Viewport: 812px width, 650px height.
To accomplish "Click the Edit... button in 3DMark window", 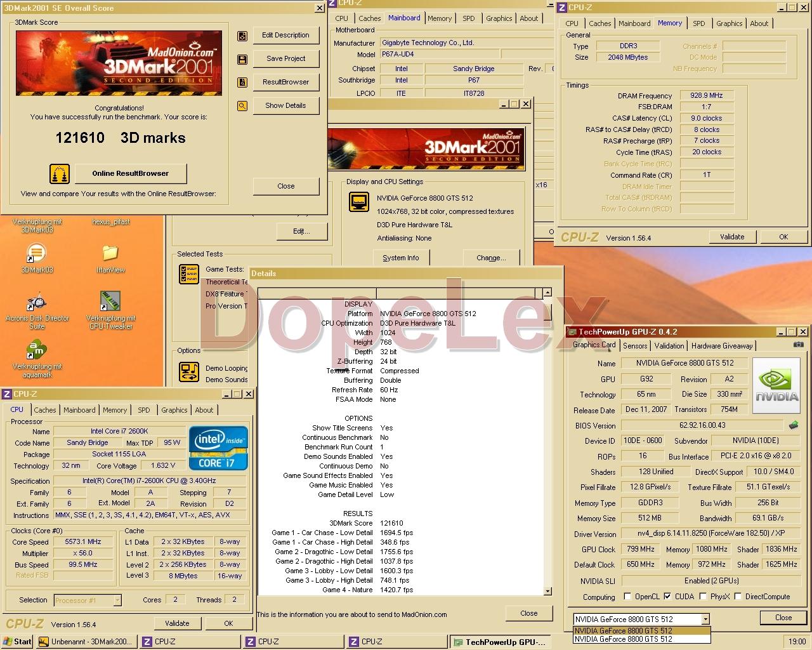I will pos(301,231).
